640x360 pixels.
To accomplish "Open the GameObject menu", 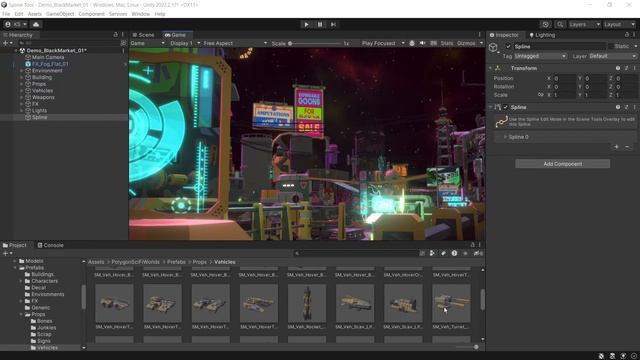I will 60,14.
